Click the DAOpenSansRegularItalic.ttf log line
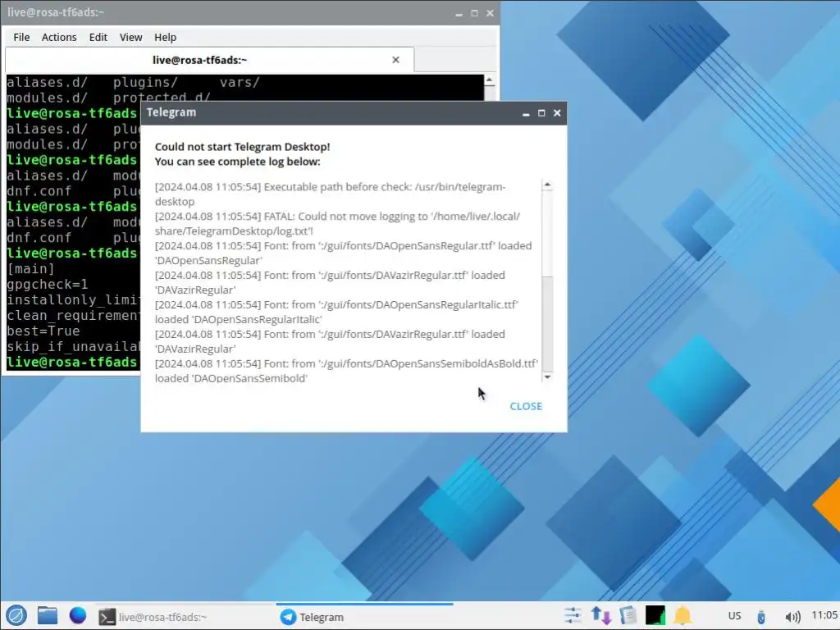The height and width of the screenshot is (630, 840). [x=336, y=312]
